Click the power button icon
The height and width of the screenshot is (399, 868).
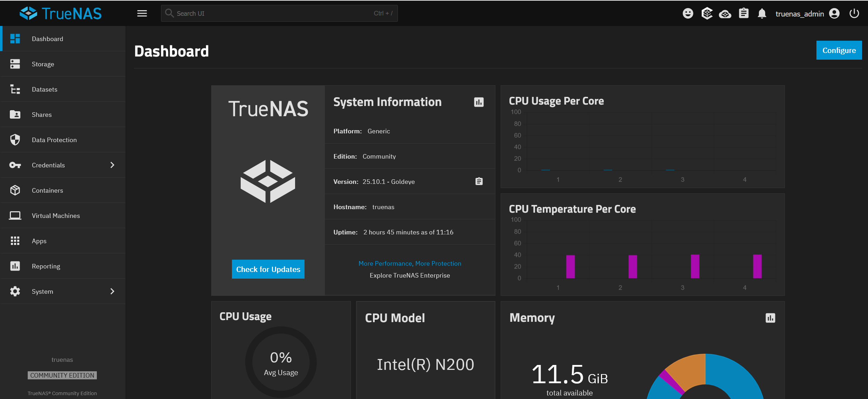point(854,13)
